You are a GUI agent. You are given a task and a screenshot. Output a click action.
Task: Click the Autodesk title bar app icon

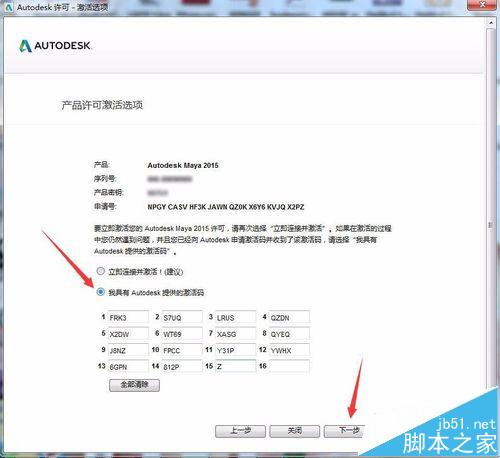click(9, 7)
